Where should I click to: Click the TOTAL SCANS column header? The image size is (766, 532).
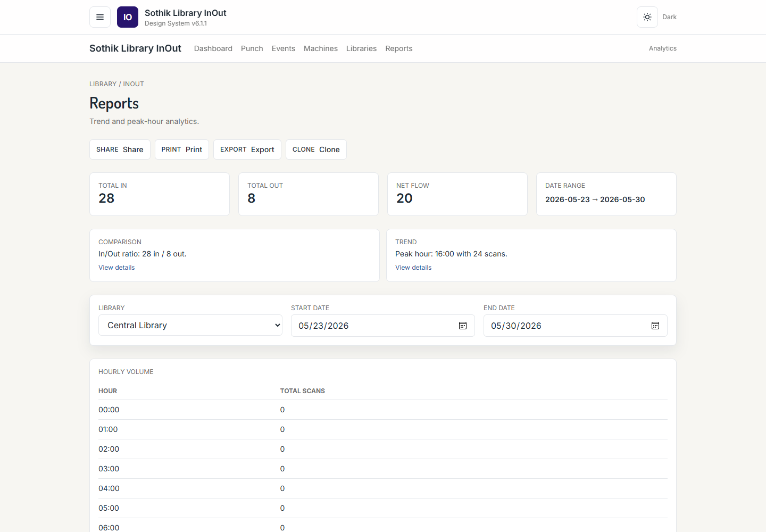(x=303, y=391)
